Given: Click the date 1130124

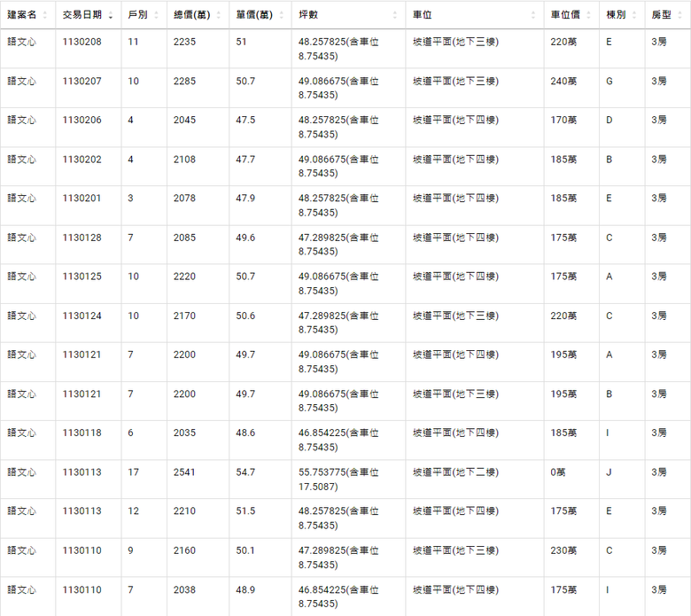Looking at the screenshot, I should click(x=82, y=316).
